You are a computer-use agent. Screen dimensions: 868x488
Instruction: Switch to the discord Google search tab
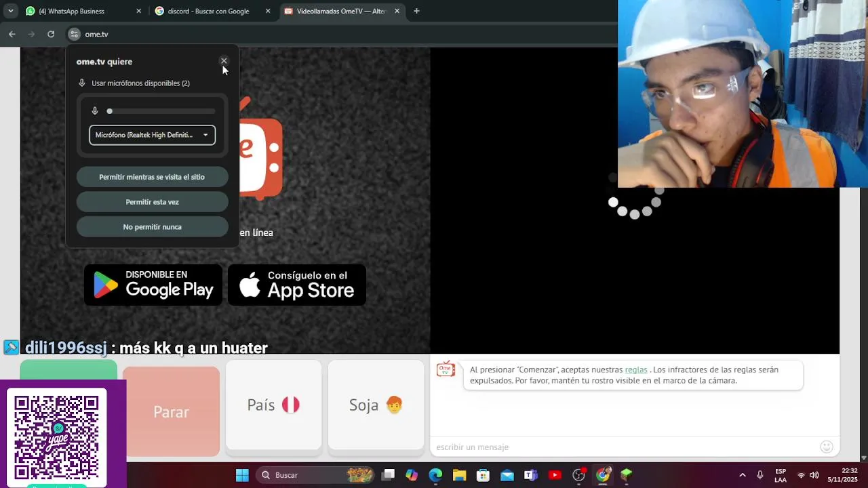[x=210, y=11]
